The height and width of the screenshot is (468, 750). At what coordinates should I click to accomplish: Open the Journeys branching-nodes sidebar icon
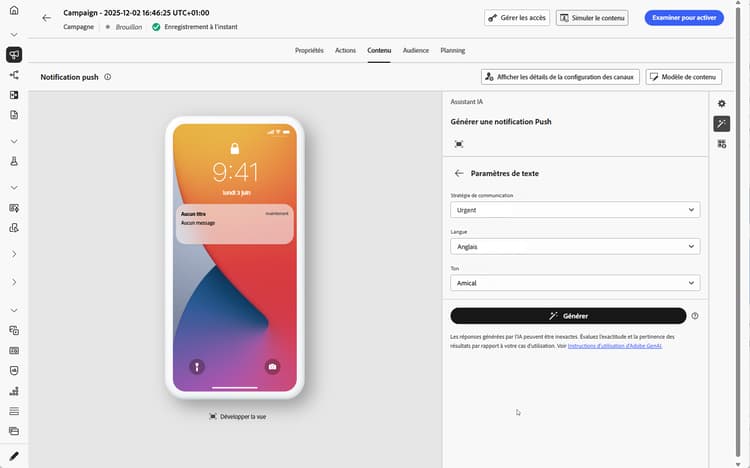[14, 75]
